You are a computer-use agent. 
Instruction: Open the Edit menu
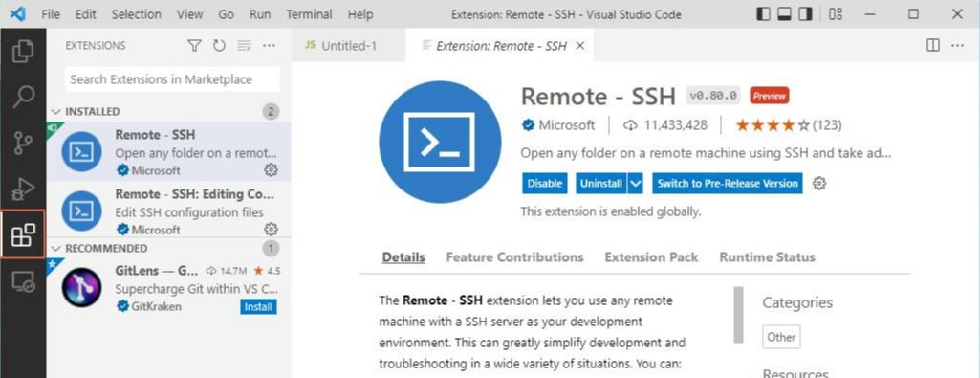(x=86, y=13)
